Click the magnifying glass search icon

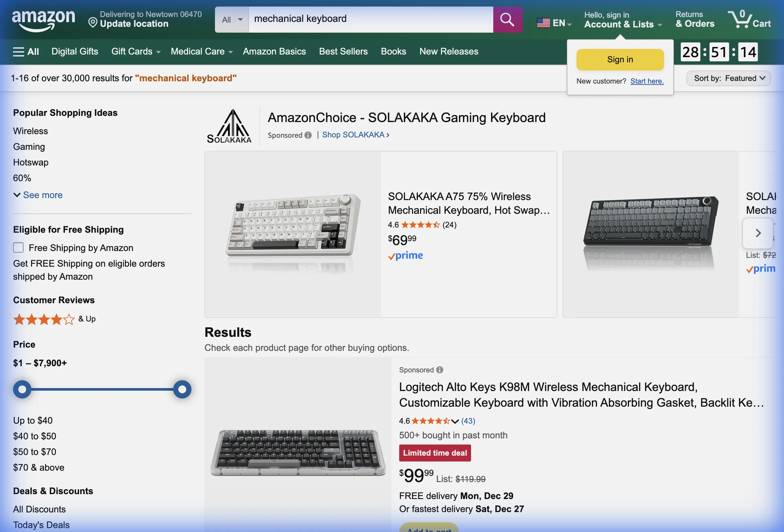point(507,19)
